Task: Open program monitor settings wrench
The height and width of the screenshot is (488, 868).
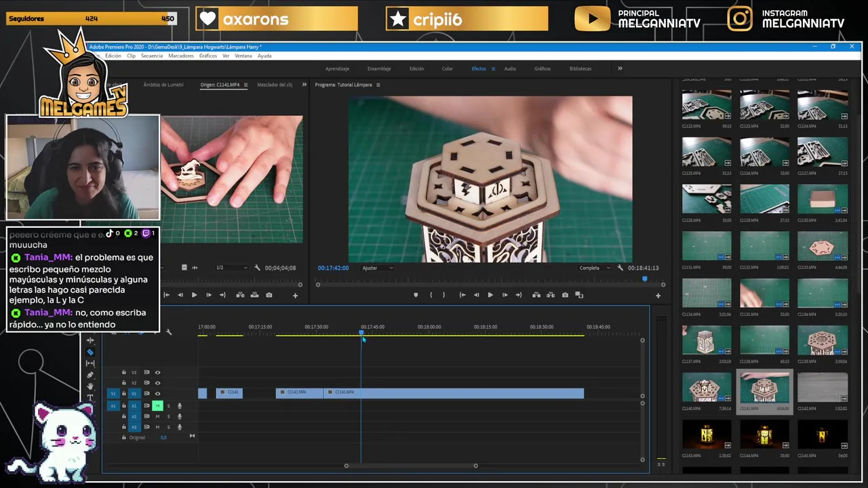Action: 620,268
